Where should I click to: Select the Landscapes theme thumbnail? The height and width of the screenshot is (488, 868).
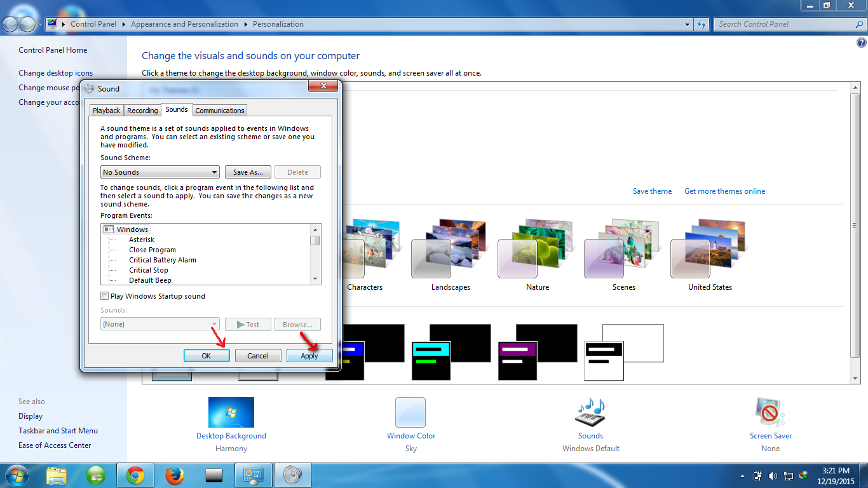(451, 248)
